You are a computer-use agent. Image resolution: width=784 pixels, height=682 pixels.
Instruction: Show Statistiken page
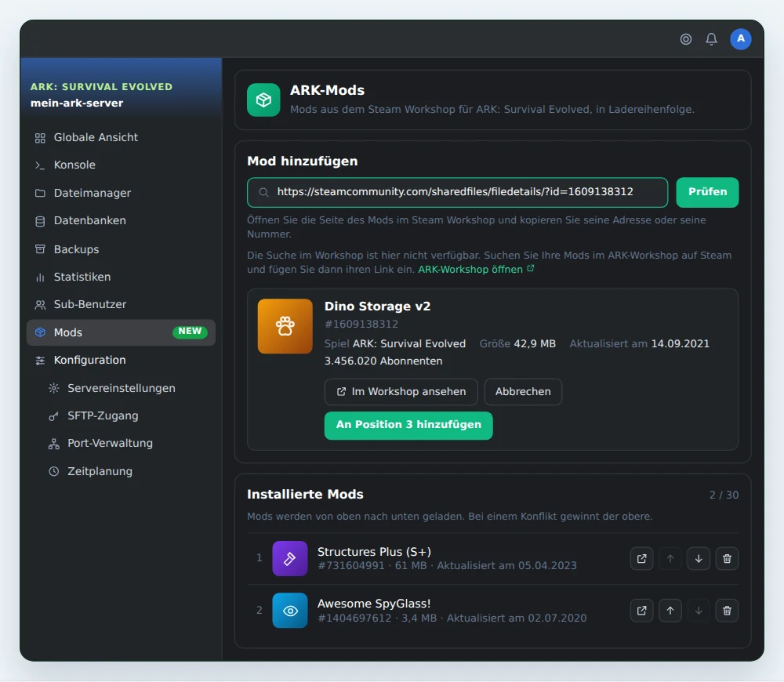(x=121, y=277)
